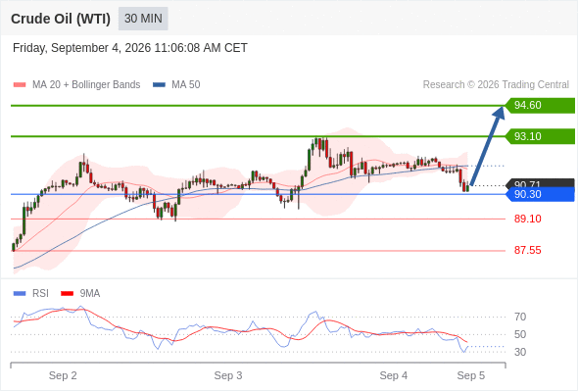Click the Sep 5 date axis label
This screenshot has height=392, width=578.
point(471,375)
